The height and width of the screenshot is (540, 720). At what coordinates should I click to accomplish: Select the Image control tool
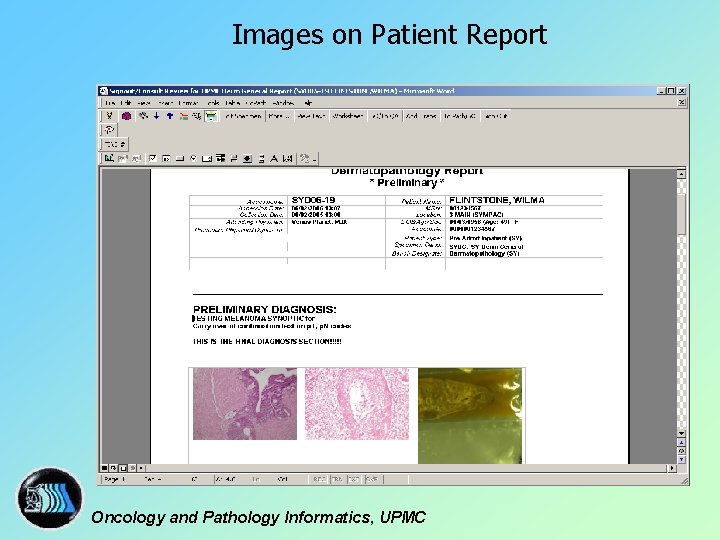click(x=287, y=158)
